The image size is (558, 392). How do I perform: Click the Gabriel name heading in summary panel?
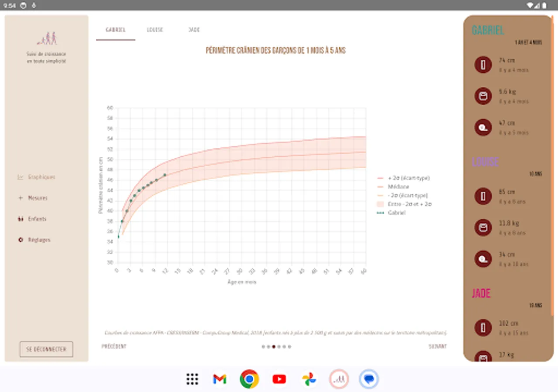(488, 30)
